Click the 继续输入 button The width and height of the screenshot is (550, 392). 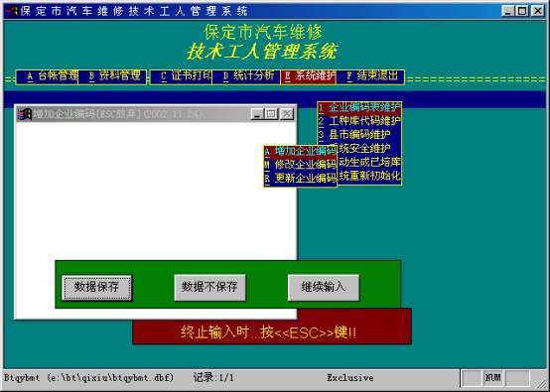[324, 288]
